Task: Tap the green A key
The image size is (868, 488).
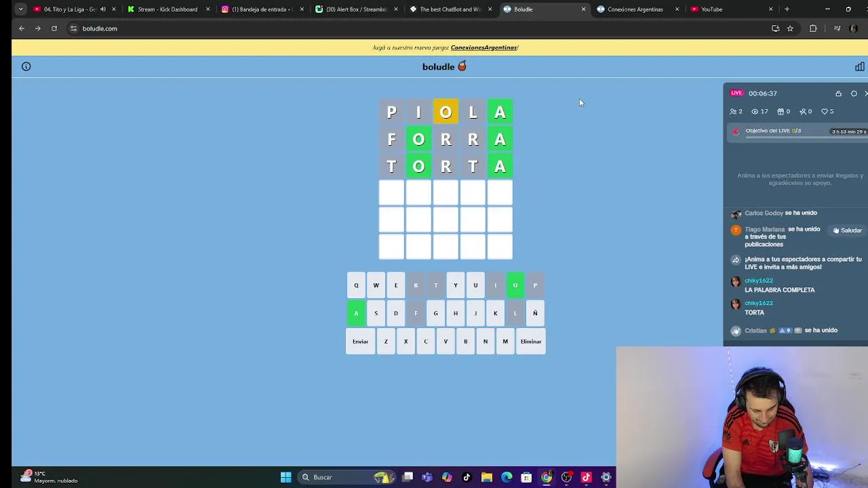Action: [356, 313]
